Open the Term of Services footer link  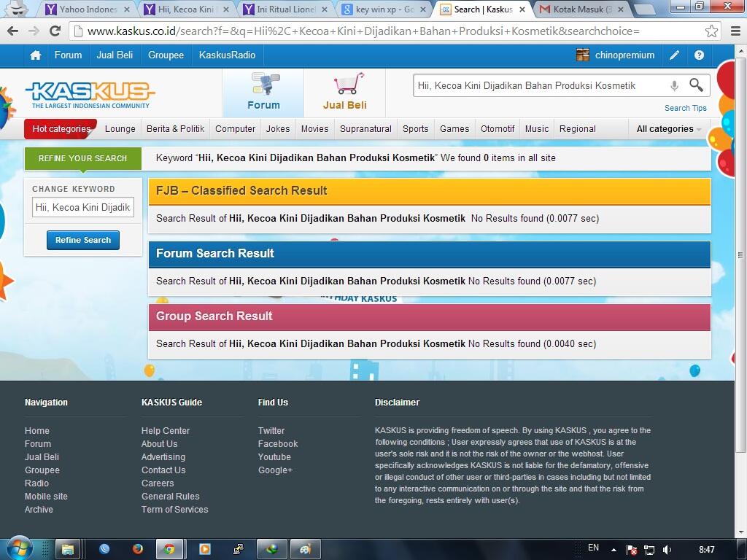pos(175,510)
